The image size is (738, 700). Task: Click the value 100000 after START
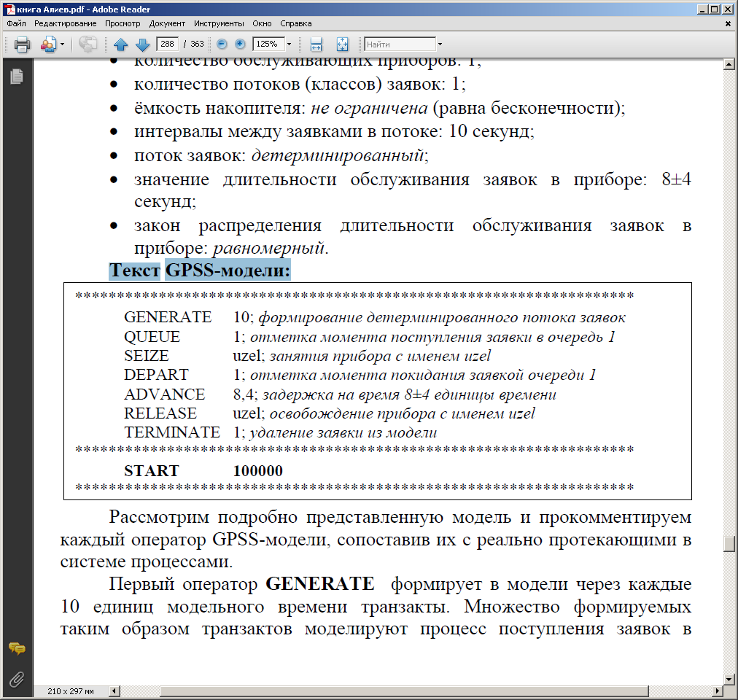(258, 471)
